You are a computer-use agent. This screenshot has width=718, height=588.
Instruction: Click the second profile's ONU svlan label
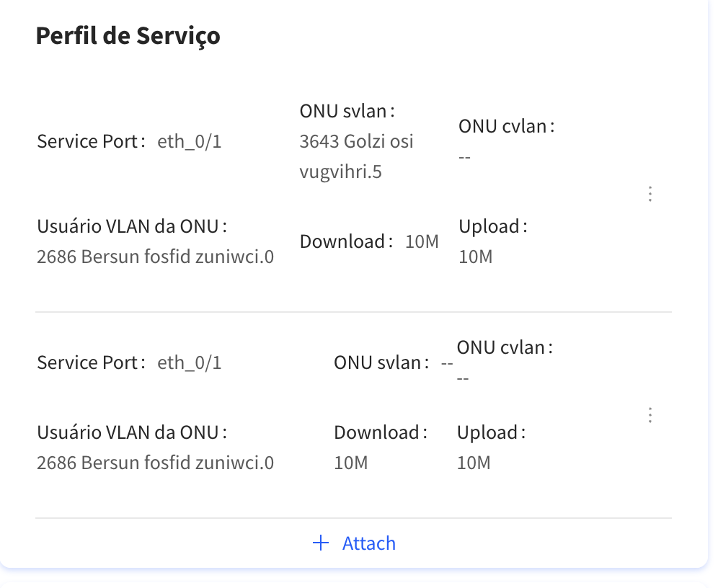[x=381, y=362]
